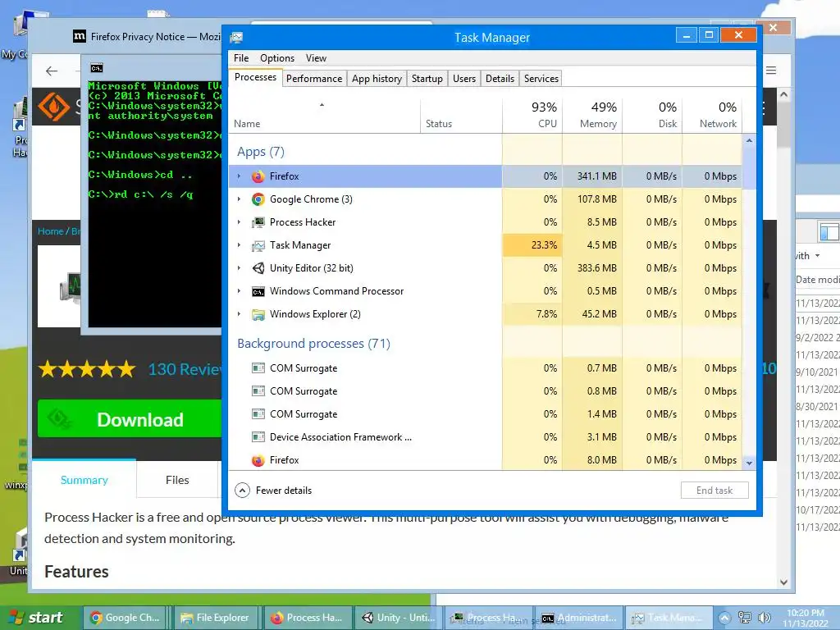Expand the Windows Explorer (2) group
This screenshot has height=630, width=840.
(x=239, y=314)
